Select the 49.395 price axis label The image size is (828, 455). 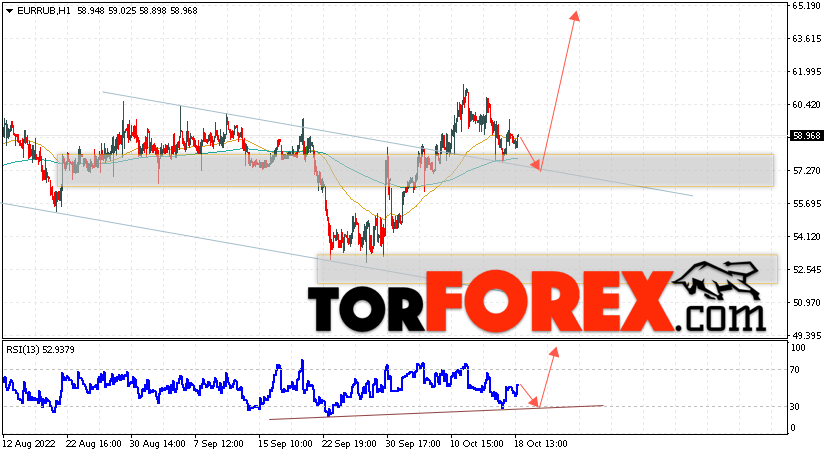tap(806, 335)
